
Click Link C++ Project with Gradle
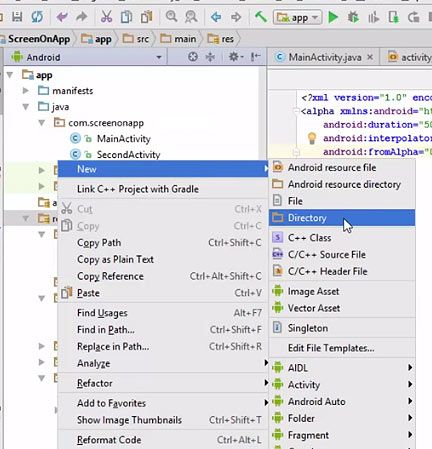[163, 189]
